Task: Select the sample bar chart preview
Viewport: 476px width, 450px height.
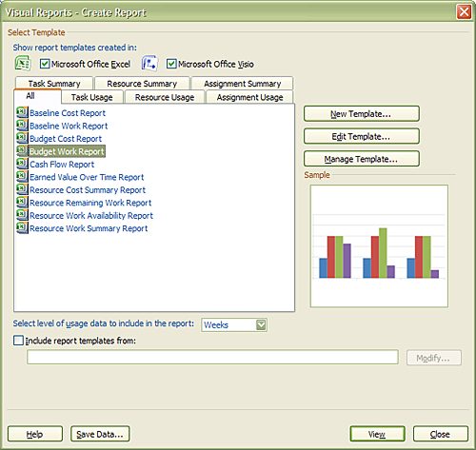Action: [379, 246]
